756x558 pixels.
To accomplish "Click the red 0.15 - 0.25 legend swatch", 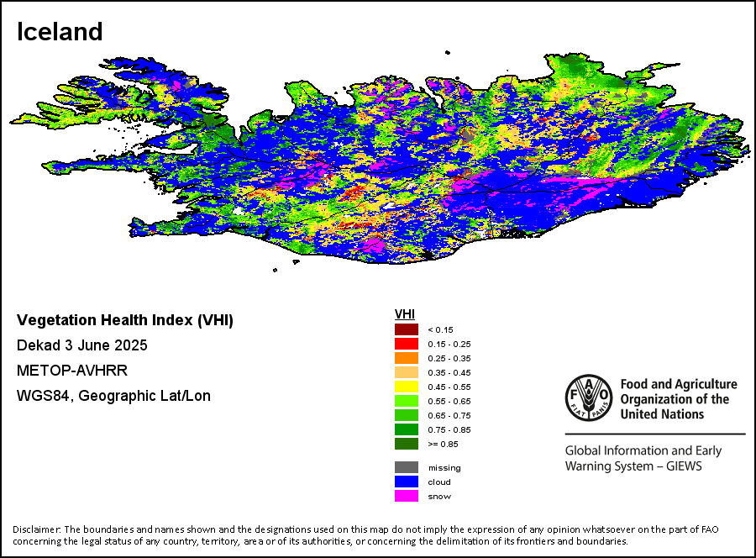I will (407, 344).
